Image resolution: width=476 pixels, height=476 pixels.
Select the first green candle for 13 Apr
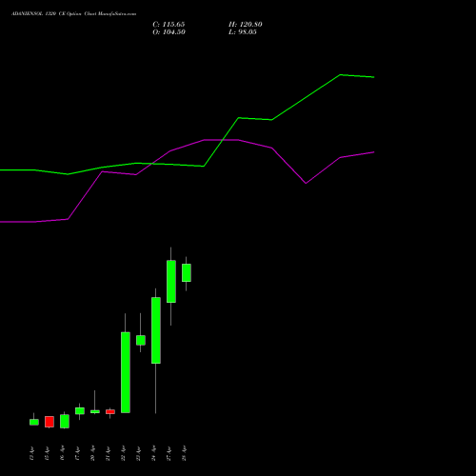click(34, 422)
